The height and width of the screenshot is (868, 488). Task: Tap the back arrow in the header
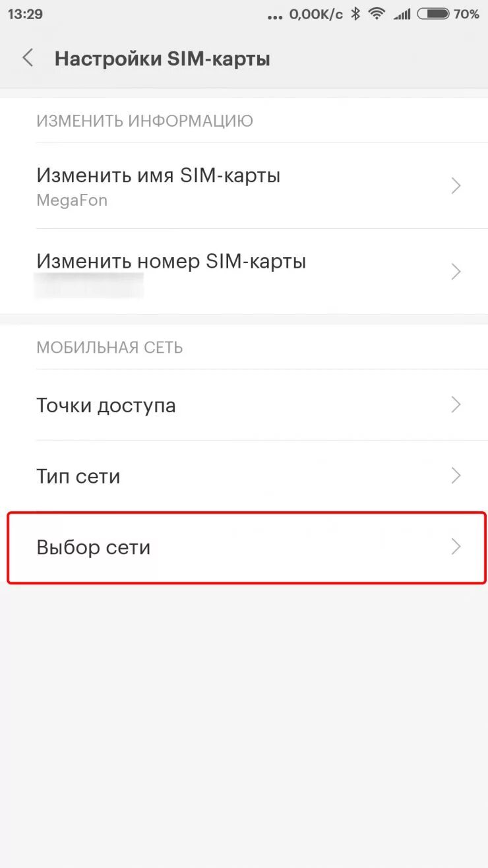tap(28, 58)
